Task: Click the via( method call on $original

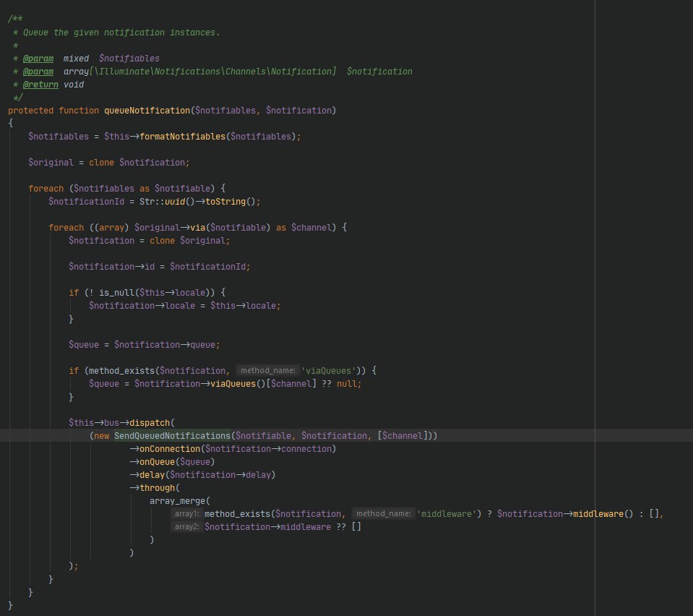Action: pos(197,228)
